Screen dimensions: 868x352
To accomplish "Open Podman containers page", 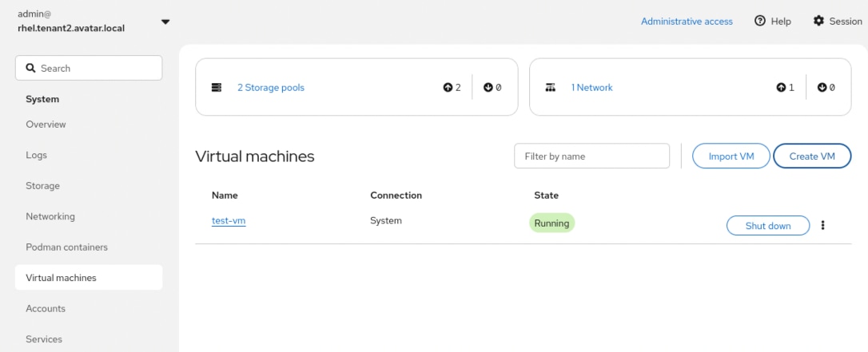I will point(67,247).
